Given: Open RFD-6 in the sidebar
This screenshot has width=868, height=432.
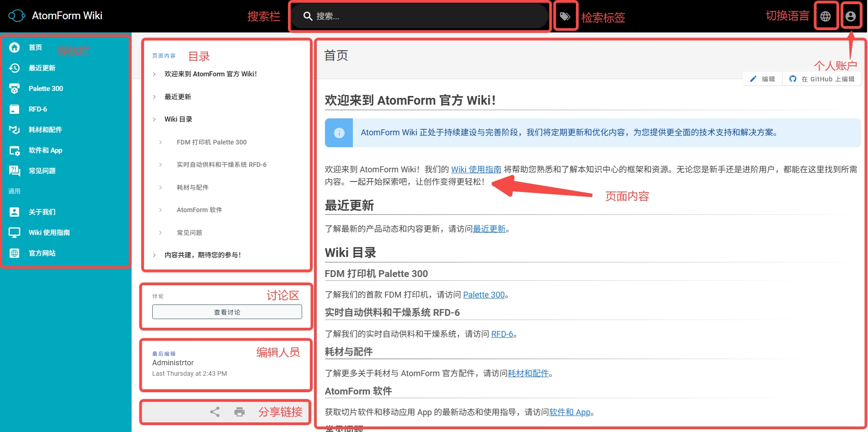Looking at the screenshot, I should coord(38,109).
